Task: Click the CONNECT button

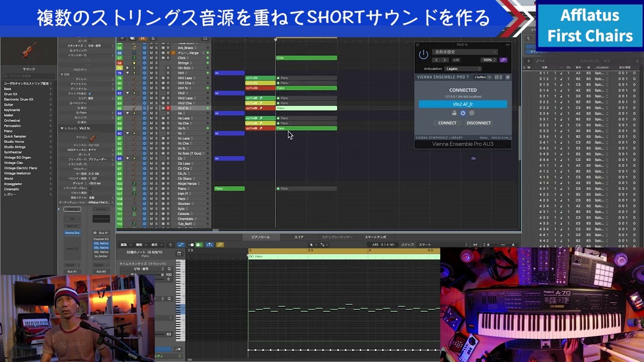Action: point(447,123)
